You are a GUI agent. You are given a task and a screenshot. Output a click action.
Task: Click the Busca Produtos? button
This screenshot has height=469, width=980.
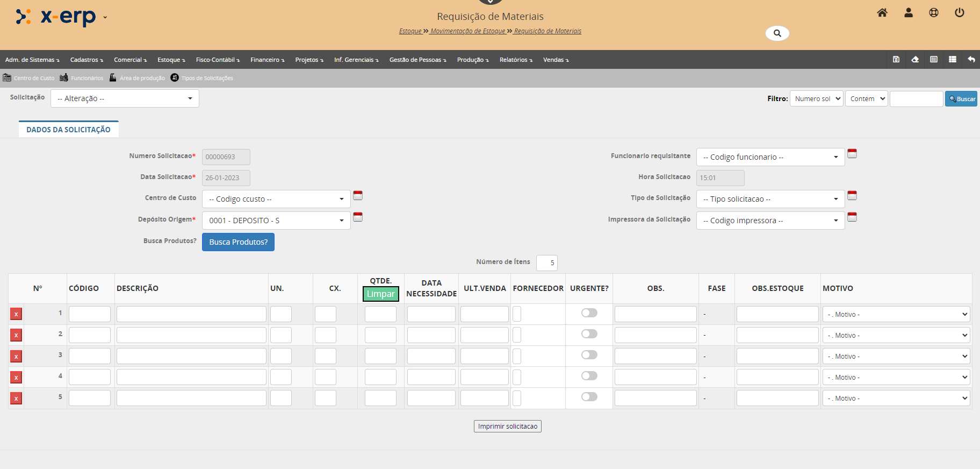[x=238, y=242]
